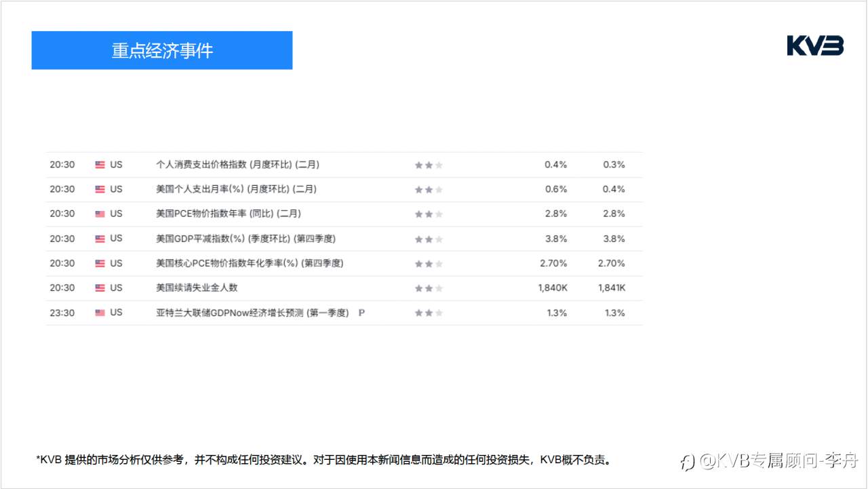Toggle the greyed third star on 个人消费支出价格指数 row

439,164
